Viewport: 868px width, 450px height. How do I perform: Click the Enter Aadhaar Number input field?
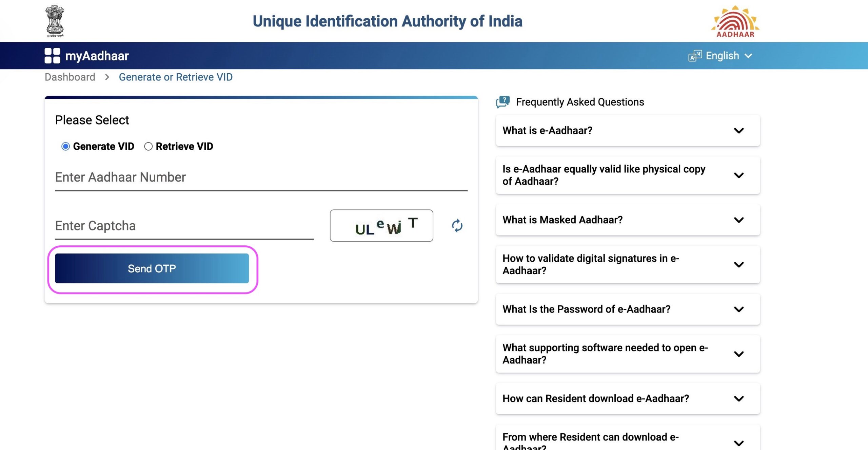pos(261,177)
